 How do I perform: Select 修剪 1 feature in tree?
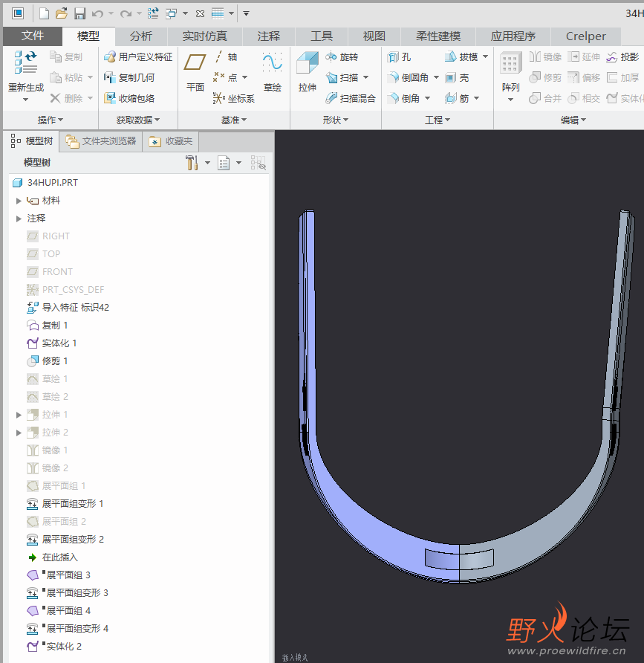[x=48, y=360]
